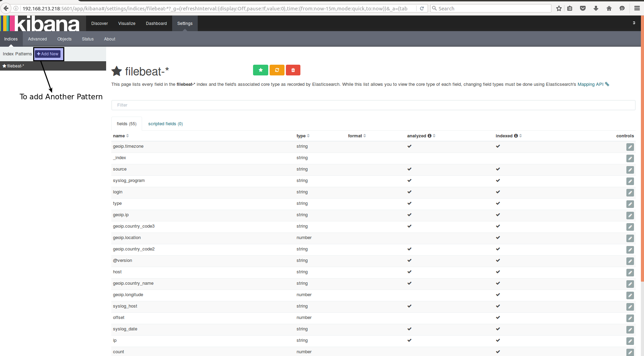The width and height of the screenshot is (644, 356).
Task: Open the Advanced settings tab
Action: 37,39
